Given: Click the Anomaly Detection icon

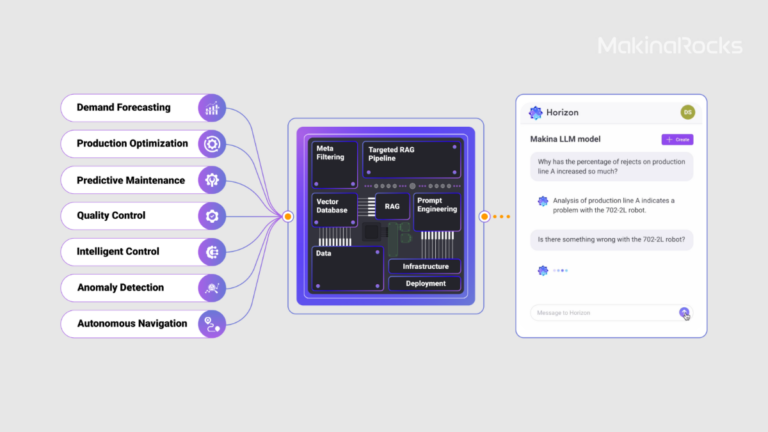Looking at the screenshot, I should click(212, 288).
